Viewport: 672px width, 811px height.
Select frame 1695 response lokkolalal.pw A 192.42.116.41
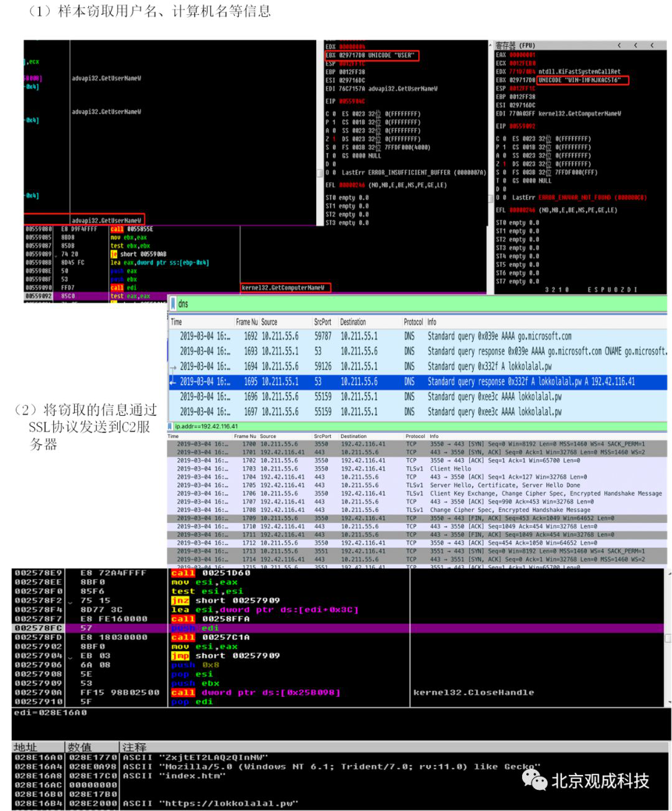pyautogui.click(x=418, y=382)
